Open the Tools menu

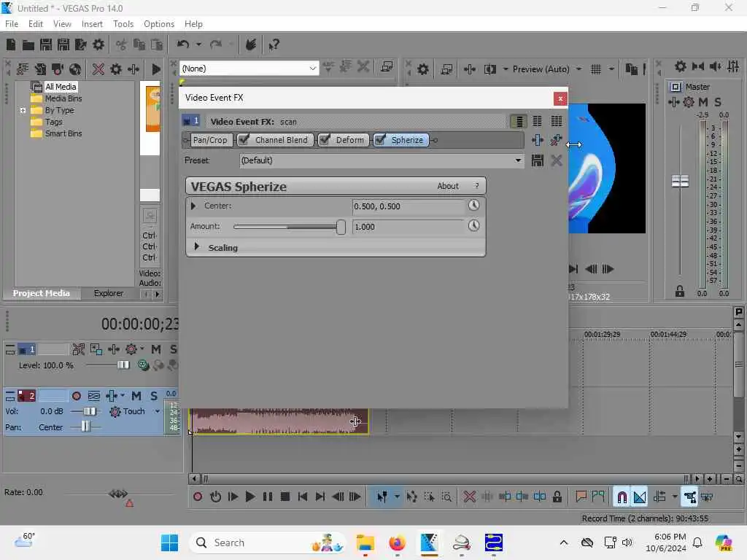(x=123, y=24)
